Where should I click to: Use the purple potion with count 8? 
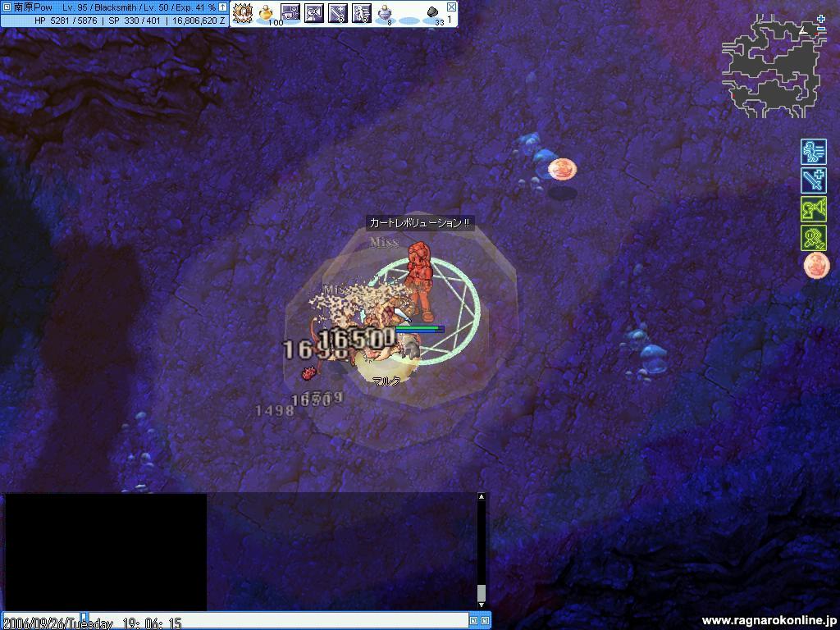click(x=385, y=13)
